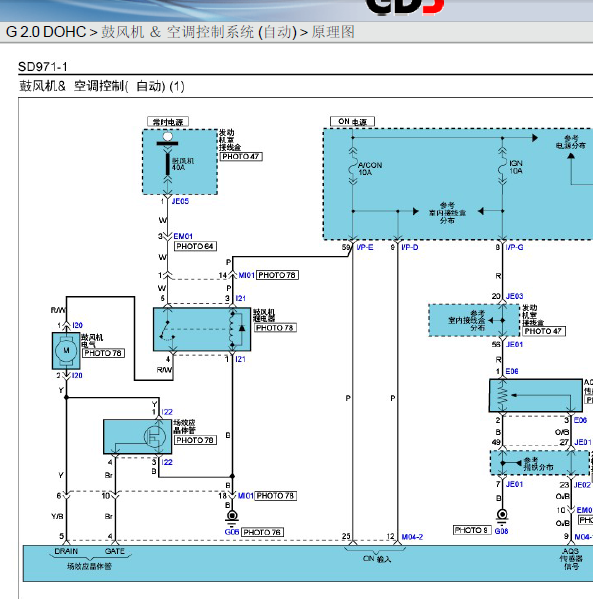The height and width of the screenshot is (611, 593).
Task: Open the G 2.0 DOHC breadcrumb link
Action: click(x=46, y=32)
